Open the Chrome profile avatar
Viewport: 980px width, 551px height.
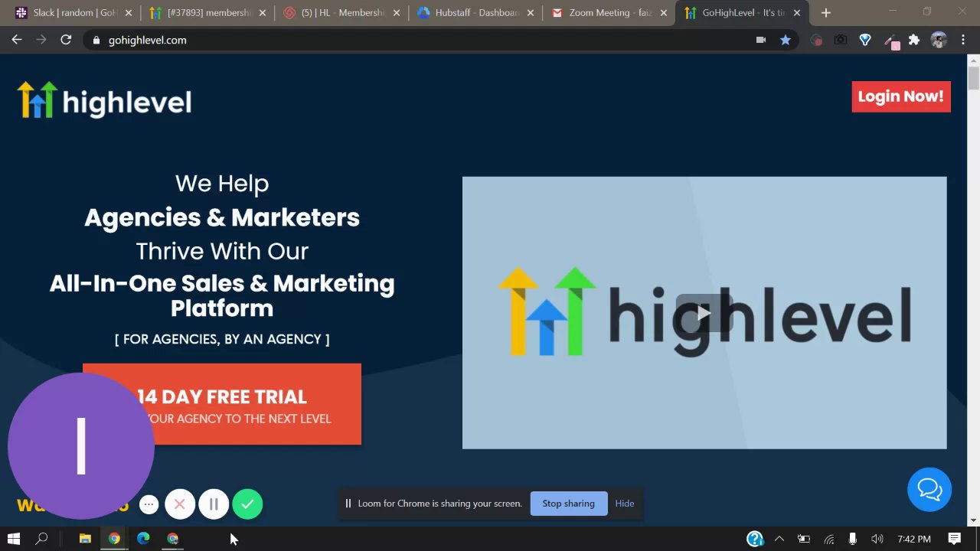click(x=939, y=40)
